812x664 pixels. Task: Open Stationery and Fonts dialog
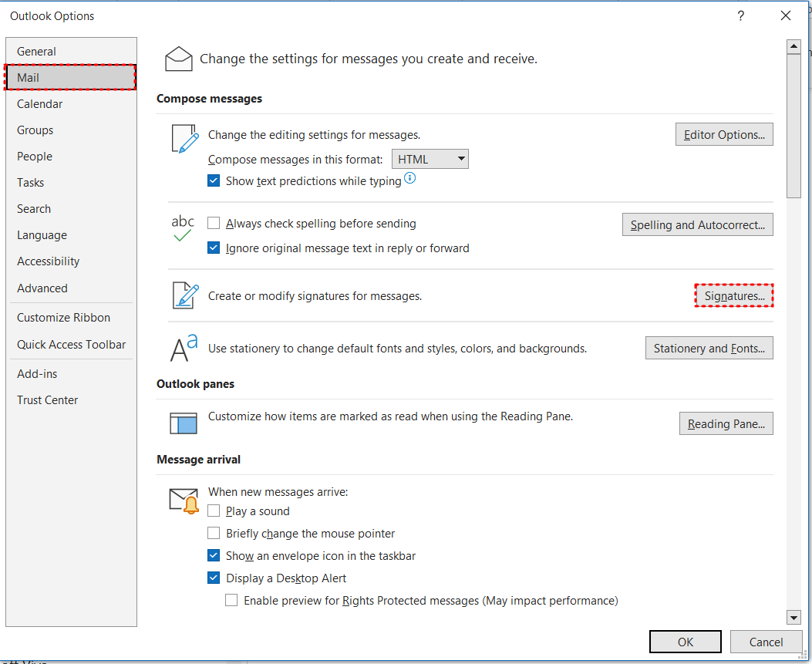tap(709, 348)
